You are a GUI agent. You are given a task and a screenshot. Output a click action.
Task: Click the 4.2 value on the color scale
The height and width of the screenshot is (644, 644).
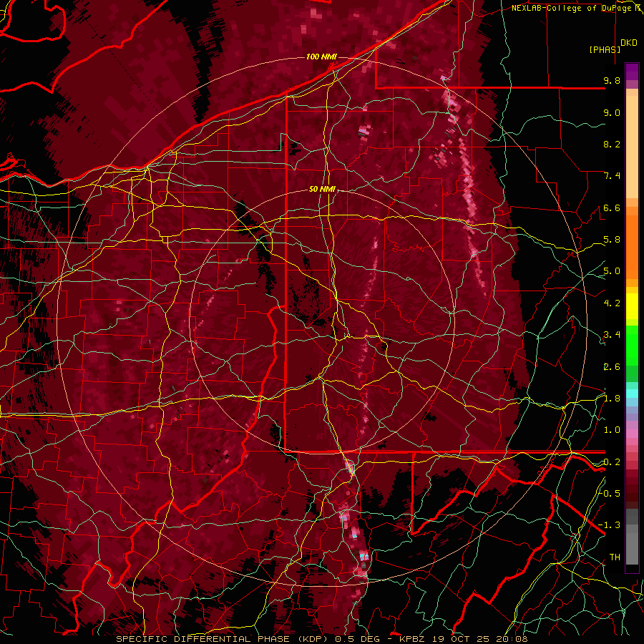pos(612,303)
